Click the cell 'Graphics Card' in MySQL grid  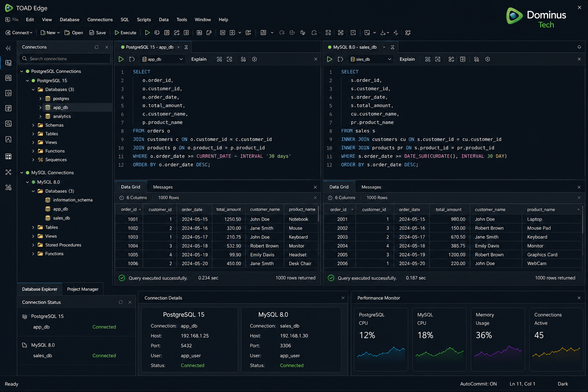542,255
